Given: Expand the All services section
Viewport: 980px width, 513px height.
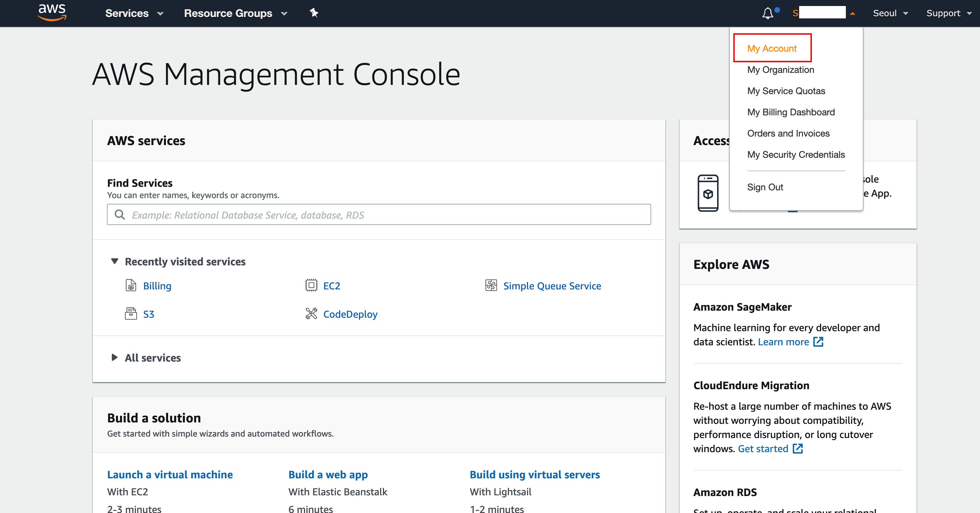Looking at the screenshot, I should coord(115,357).
